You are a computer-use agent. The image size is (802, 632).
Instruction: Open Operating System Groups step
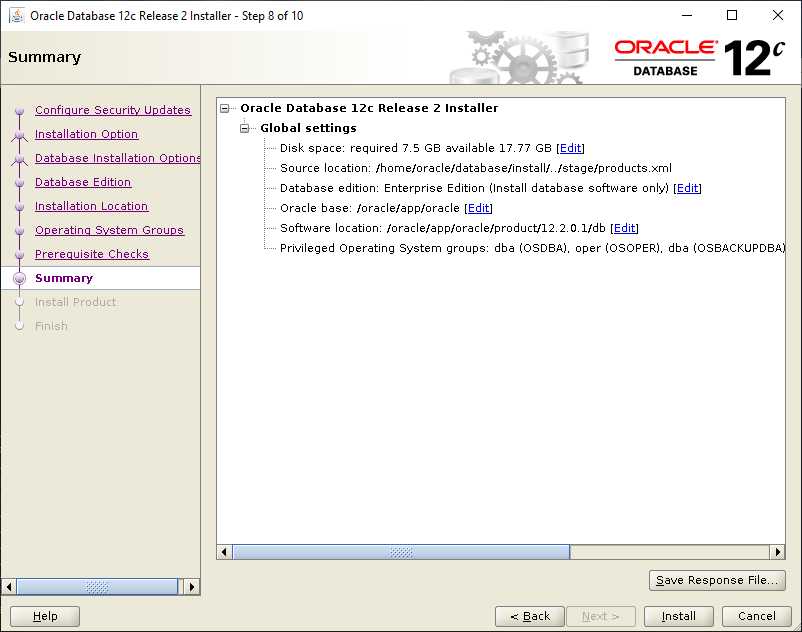109,230
